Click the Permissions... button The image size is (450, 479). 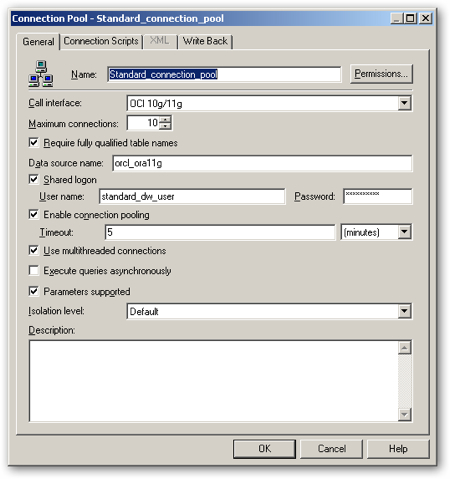tap(381, 74)
